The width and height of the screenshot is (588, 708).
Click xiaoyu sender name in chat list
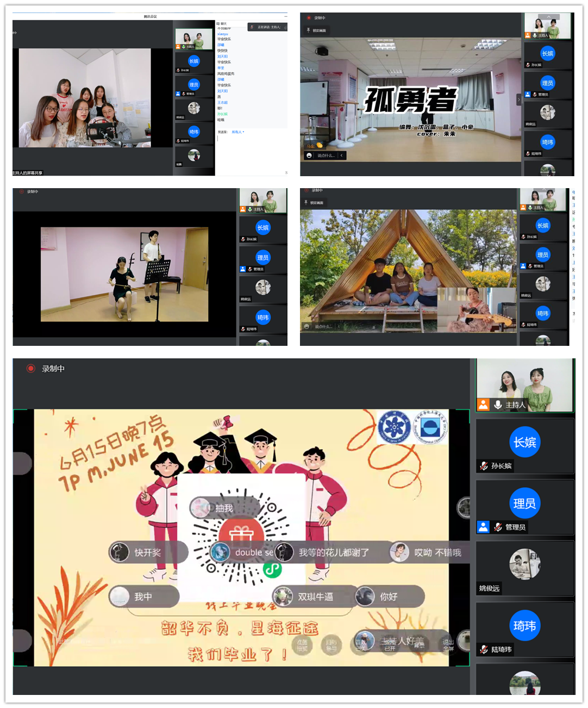click(x=223, y=34)
